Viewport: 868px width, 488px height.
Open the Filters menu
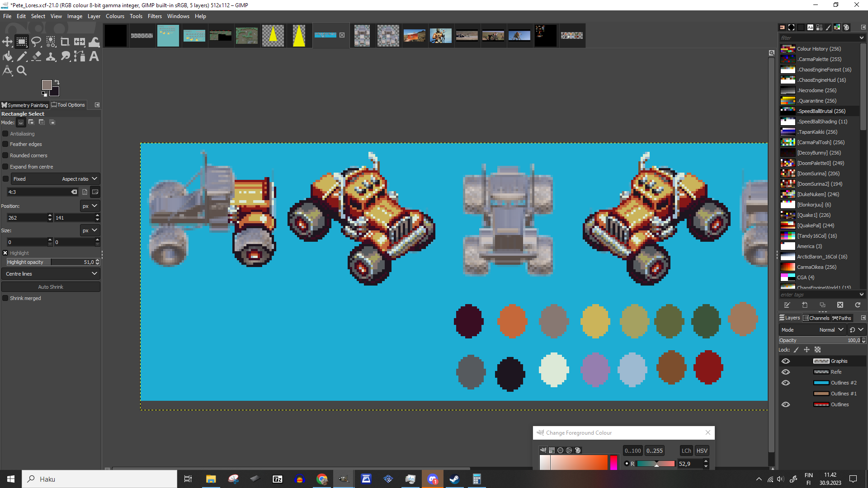[x=155, y=16]
